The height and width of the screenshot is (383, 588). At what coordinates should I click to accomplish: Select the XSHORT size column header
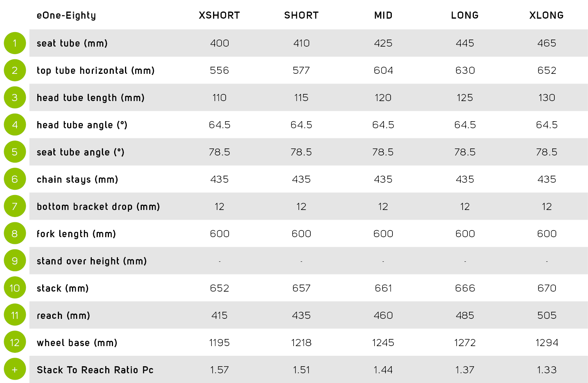click(x=219, y=15)
